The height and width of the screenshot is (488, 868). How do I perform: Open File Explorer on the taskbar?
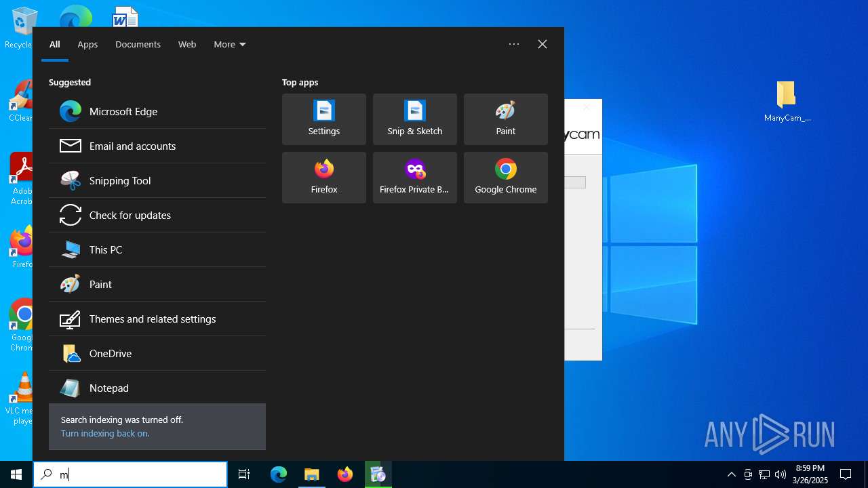(x=312, y=474)
